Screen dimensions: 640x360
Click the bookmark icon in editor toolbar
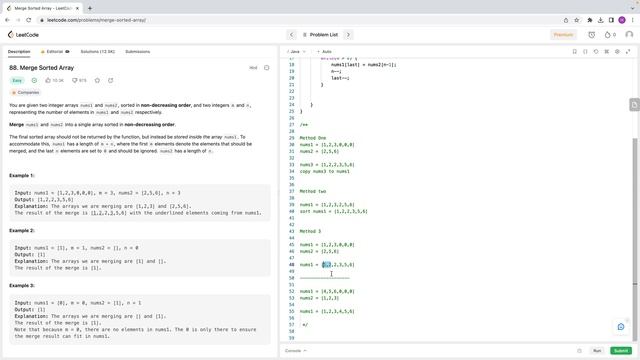[x=574, y=52]
